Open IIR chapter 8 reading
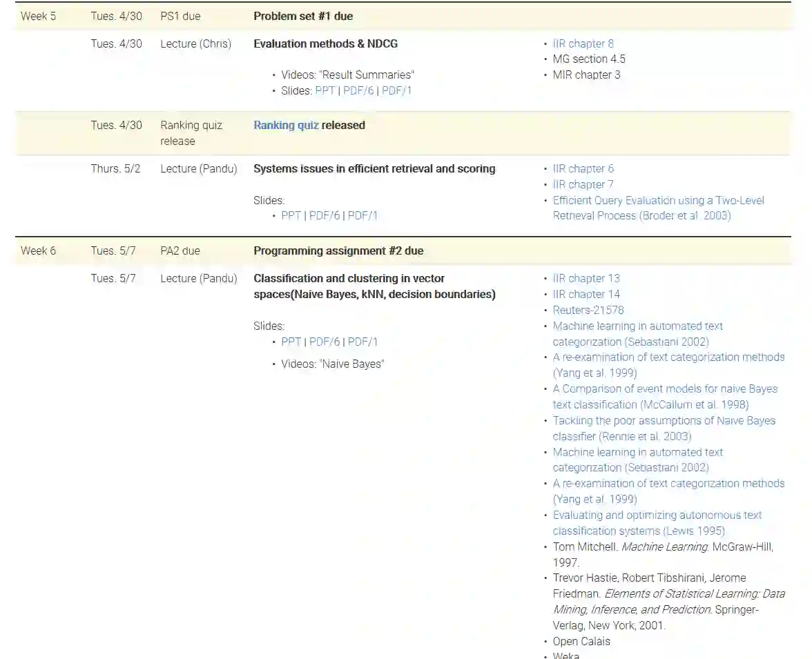 point(583,43)
